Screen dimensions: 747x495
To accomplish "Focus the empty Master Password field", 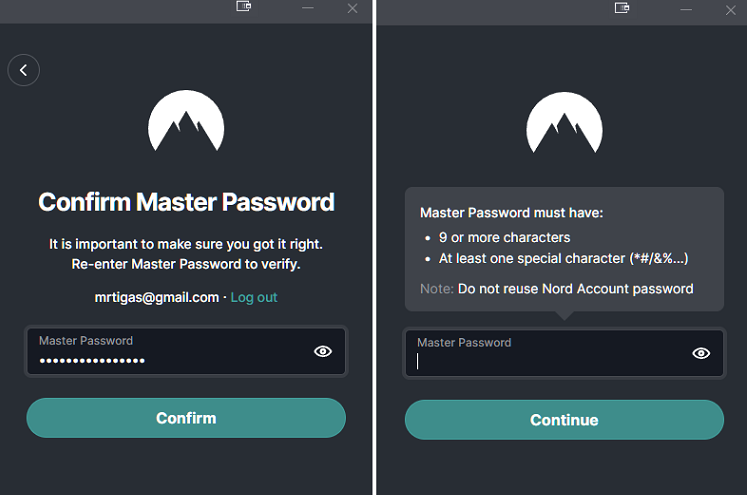I will [564, 353].
